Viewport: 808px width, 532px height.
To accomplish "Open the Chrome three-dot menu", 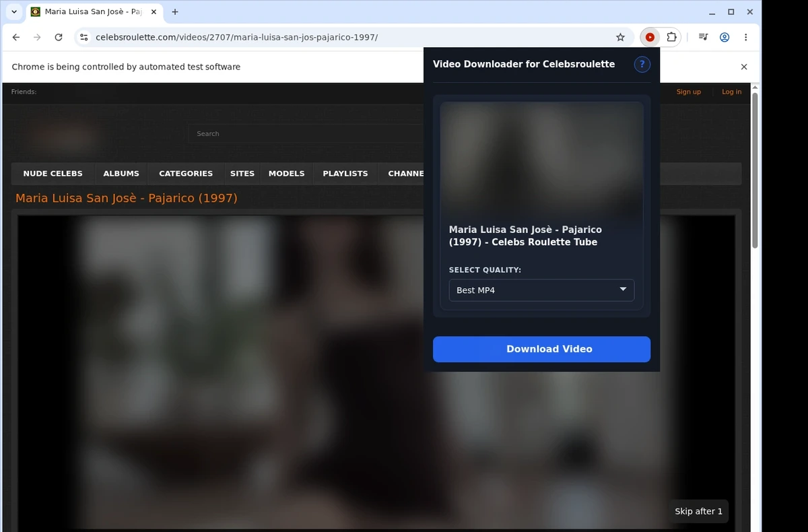I will point(745,37).
